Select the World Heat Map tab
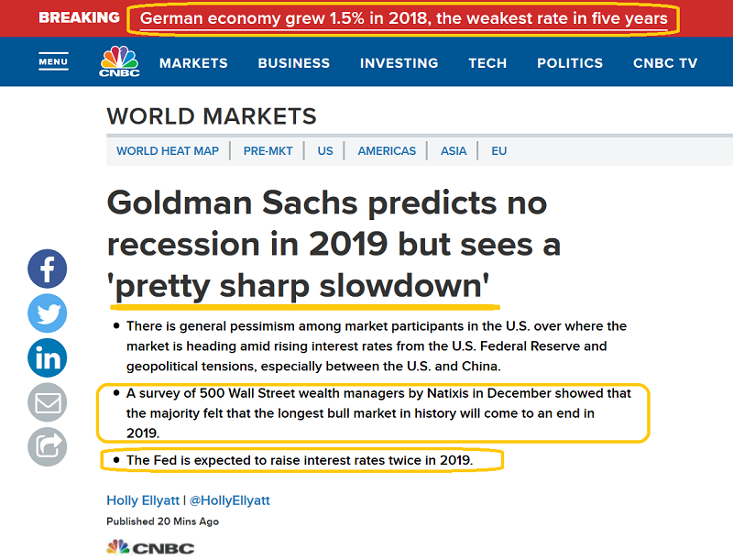The width and height of the screenshot is (733, 560). (168, 151)
